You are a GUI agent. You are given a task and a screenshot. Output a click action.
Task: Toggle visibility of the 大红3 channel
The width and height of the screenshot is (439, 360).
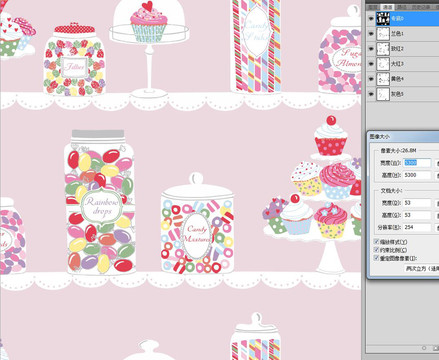pos(371,64)
